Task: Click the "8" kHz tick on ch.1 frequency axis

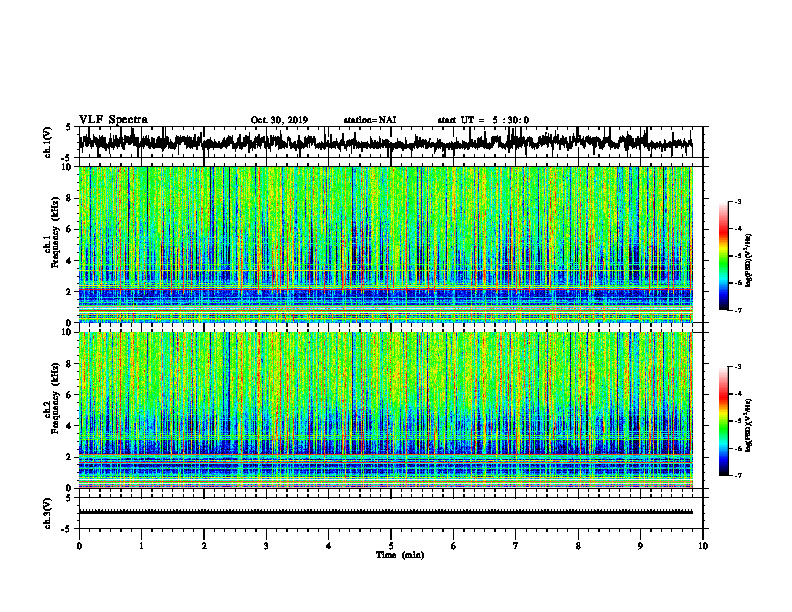Action: [69, 198]
